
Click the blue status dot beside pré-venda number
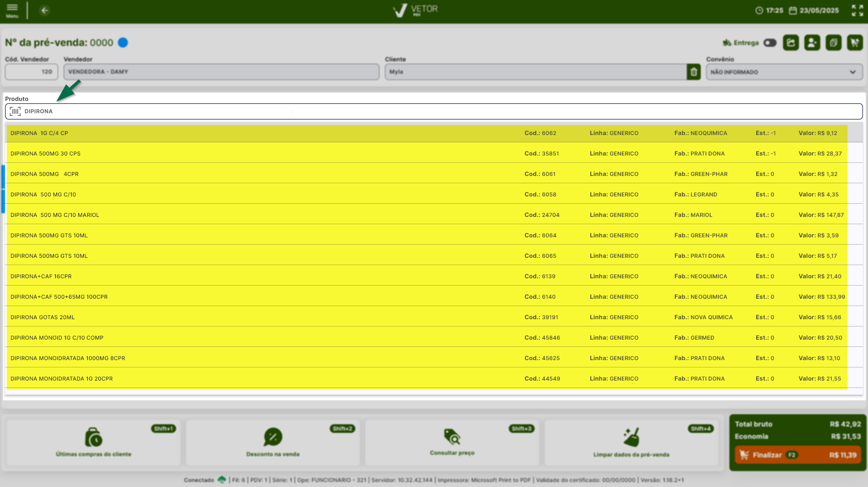click(x=123, y=42)
